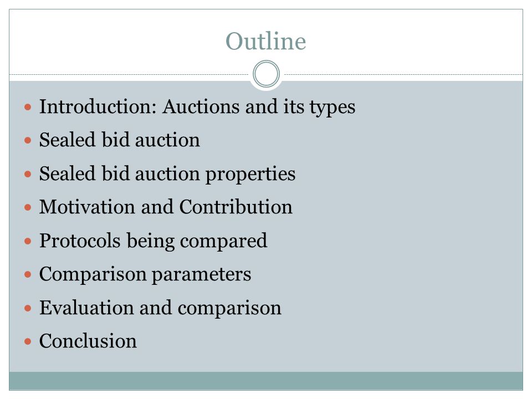Click the Outline slide title

click(x=265, y=42)
